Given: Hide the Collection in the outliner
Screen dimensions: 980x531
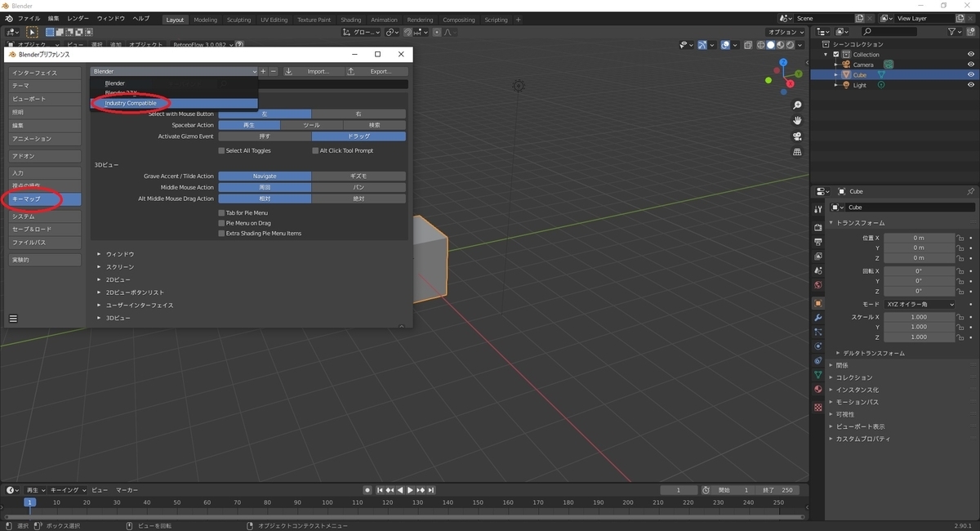Looking at the screenshot, I should (x=971, y=55).
